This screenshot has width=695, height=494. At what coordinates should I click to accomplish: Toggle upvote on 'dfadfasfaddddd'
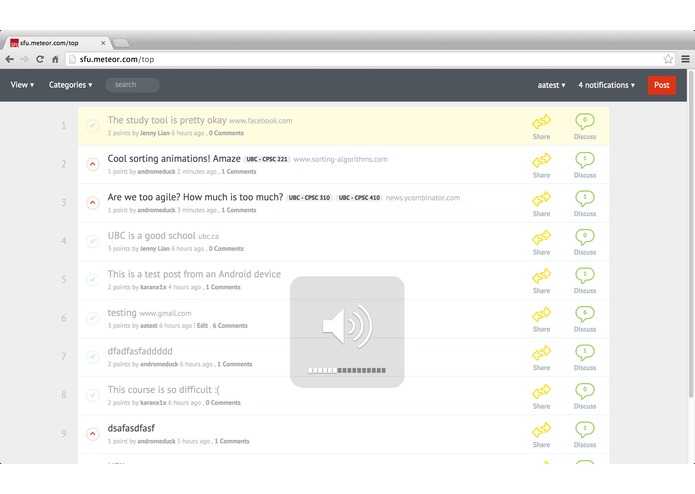coord(93,357)
